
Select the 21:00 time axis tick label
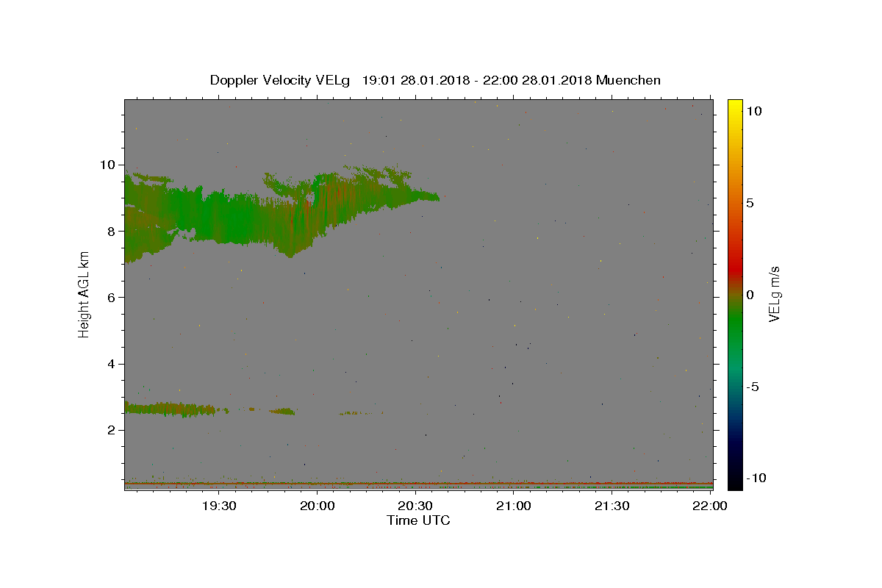tap(514, 506)
